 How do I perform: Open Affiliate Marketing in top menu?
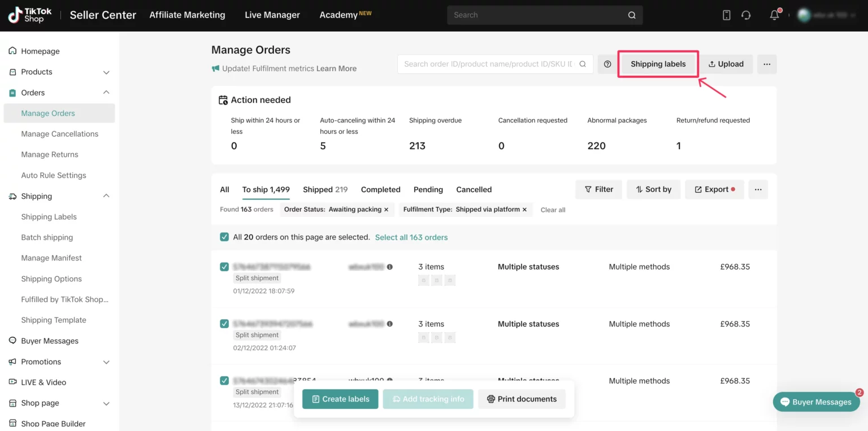click(187, 15)
